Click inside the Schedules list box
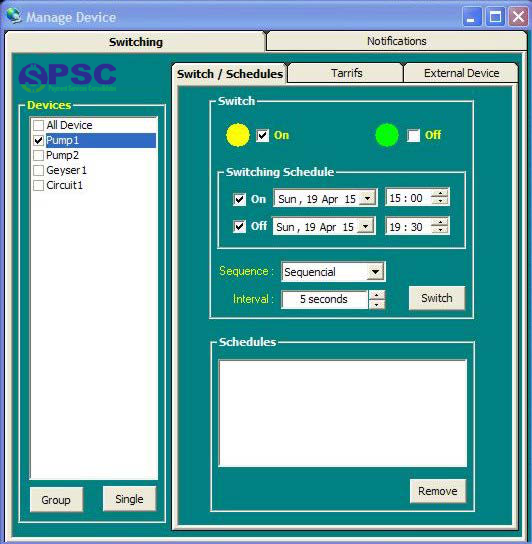Viewport: 532px width, 544px height. pos(343,413)
